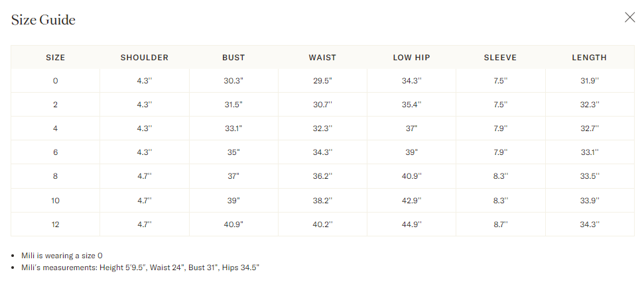Image resolution: width=644 pixels, height=296 pixels.
Task: Select the LENGTH column header
Action: 590,58
